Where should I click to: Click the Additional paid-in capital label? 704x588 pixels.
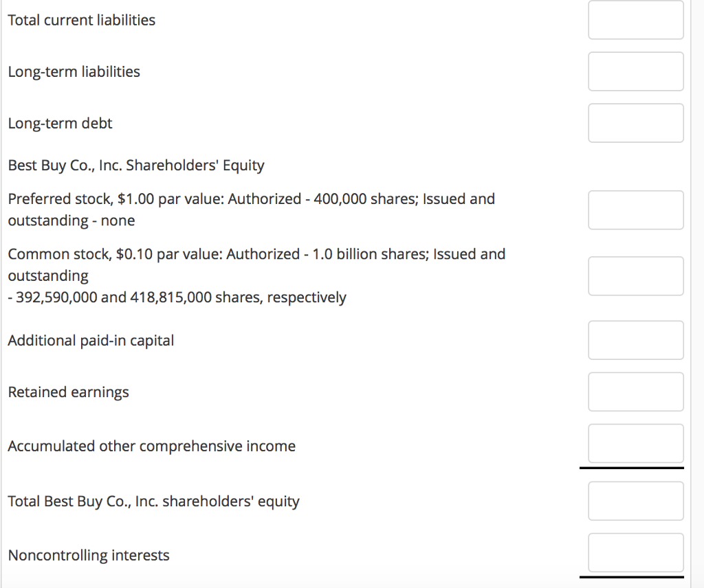pyautogui.click(x=91, y=340)
